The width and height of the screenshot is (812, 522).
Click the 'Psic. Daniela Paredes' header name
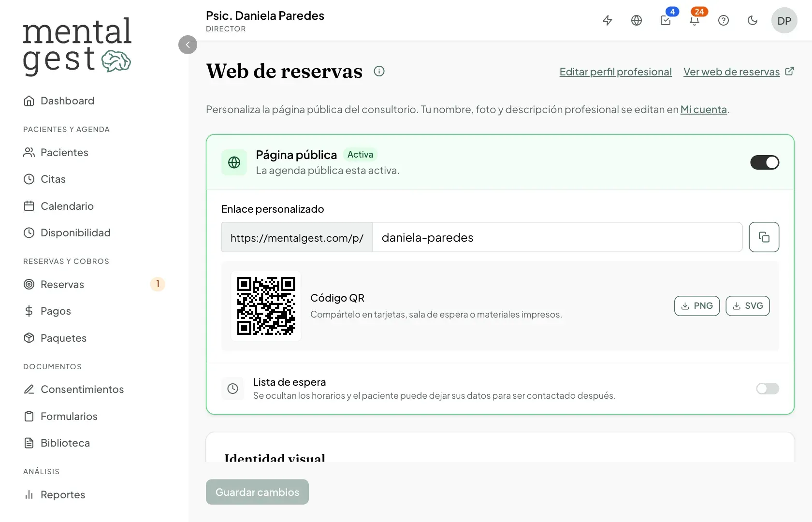pyautogui.click(x=265, y=15)
